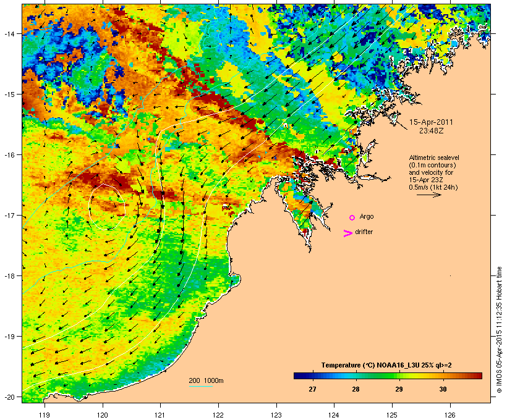
Task: Click the '-17' latitude axis label
Action: [9, 215]
